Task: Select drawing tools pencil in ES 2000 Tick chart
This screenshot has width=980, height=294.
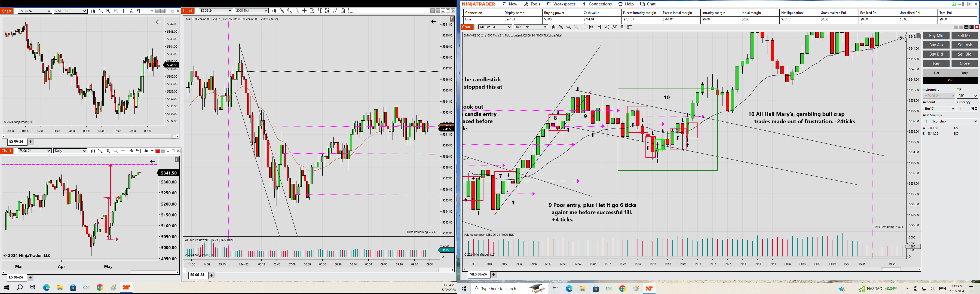Action: click(x=282, y=11)
